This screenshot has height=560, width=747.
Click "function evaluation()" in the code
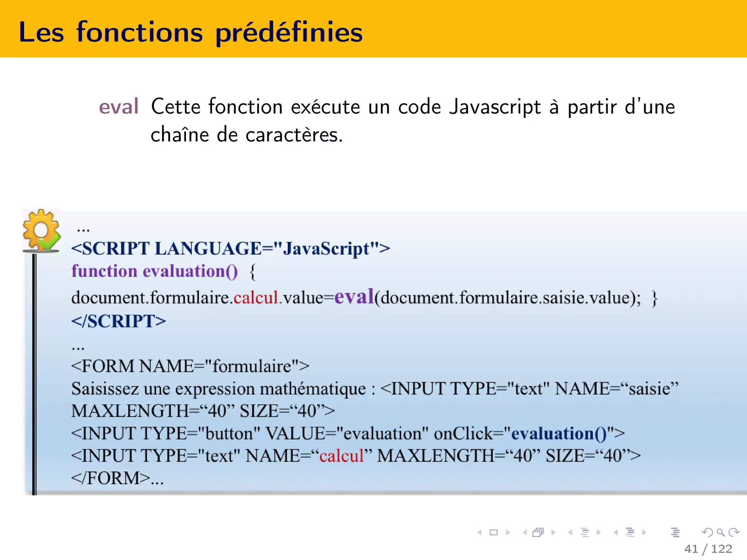tap(155, 271)
